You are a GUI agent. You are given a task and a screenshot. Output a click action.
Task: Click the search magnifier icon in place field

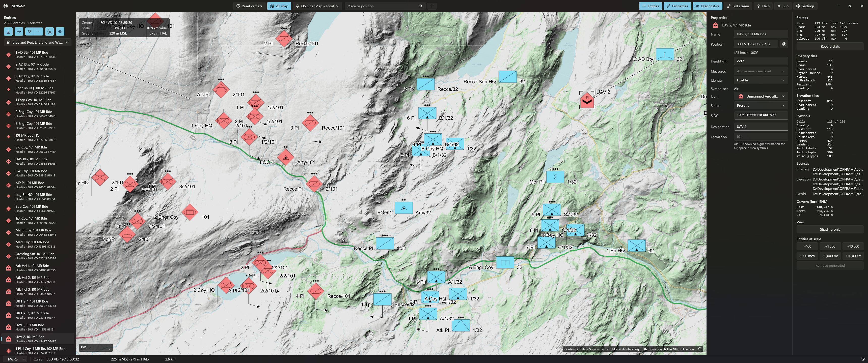[421, 6]
